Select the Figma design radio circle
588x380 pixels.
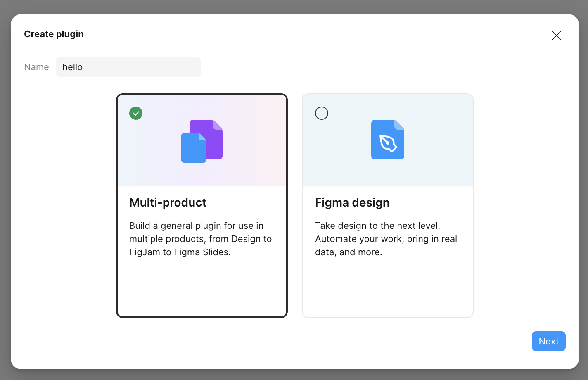pos(322,113)
